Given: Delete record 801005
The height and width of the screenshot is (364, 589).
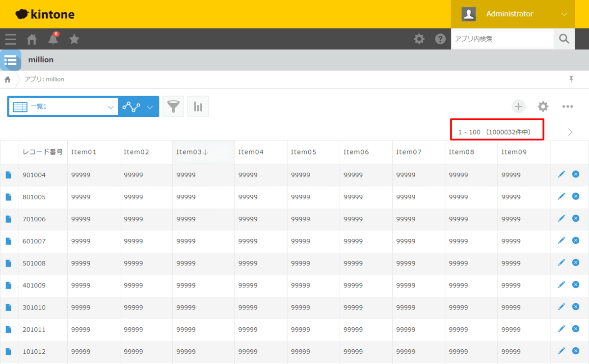Looking at the screenshot, I should (576, 196).
